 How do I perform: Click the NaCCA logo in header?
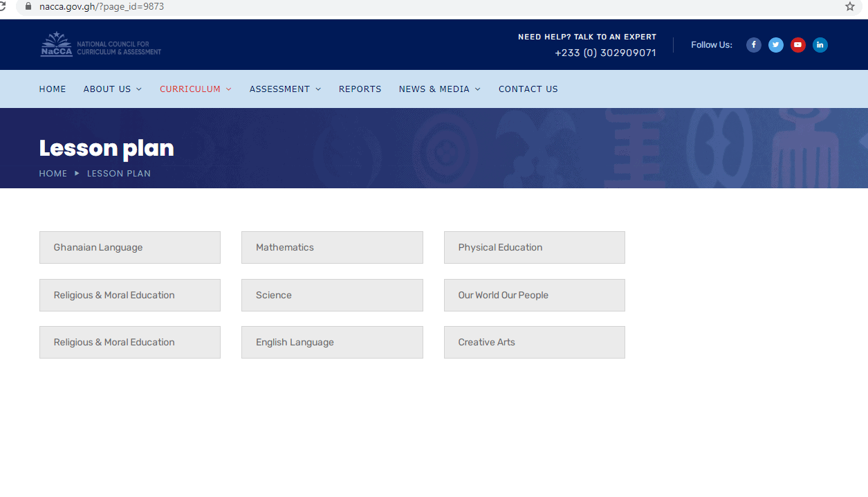(100, 44)
